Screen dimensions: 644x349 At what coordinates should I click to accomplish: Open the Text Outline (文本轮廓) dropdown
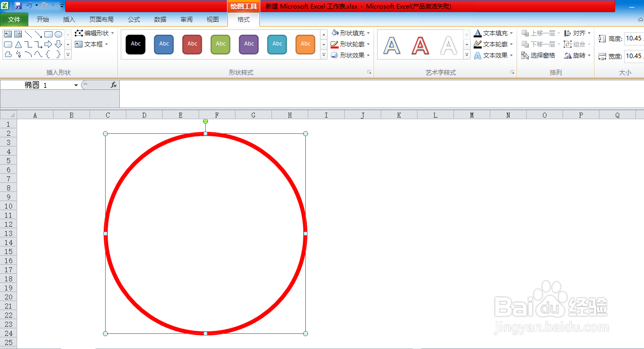pyautogui.click(x=494, y=44)
